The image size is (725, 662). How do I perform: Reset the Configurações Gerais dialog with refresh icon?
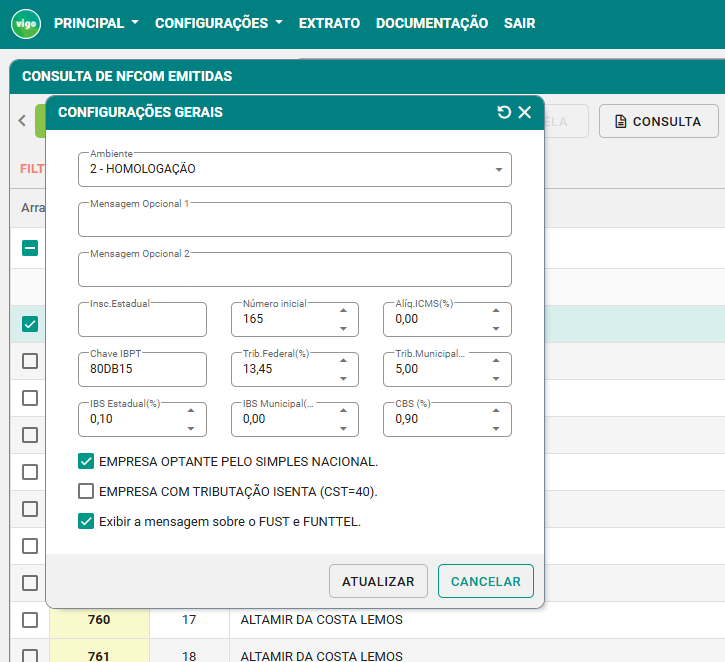[504, 112]
